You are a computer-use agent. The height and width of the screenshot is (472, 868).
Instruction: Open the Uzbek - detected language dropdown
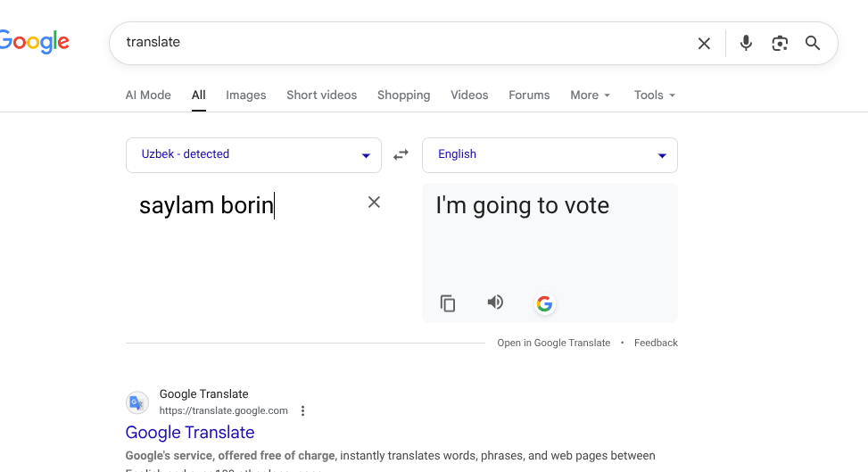[x=253, y=154]
